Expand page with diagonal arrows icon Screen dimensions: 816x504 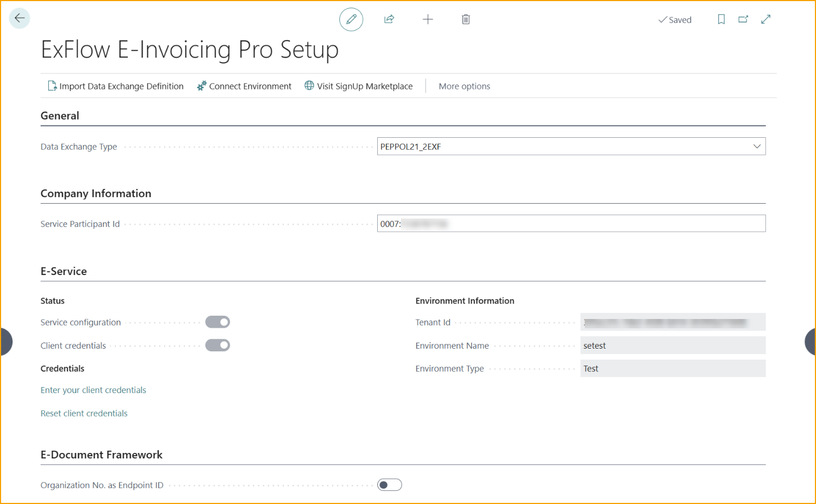pos(766,19)
